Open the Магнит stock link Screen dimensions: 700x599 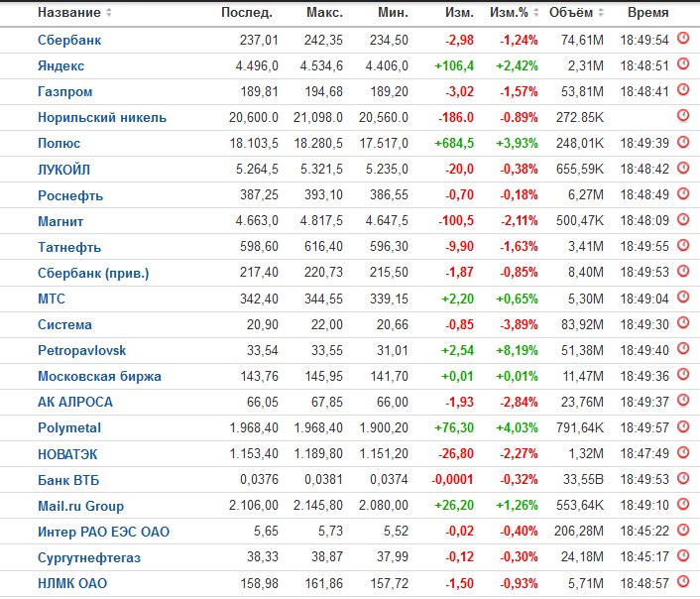click(x=60, y=221)
